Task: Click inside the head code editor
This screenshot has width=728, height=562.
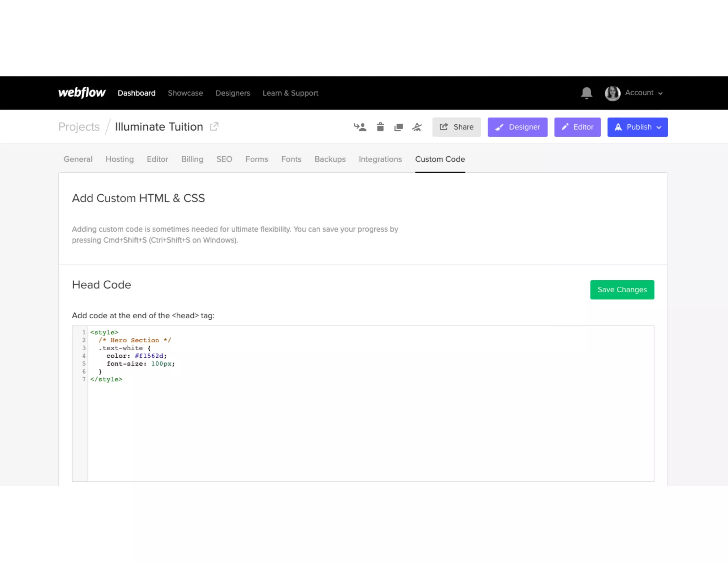Action: click(x=370, y=426)
